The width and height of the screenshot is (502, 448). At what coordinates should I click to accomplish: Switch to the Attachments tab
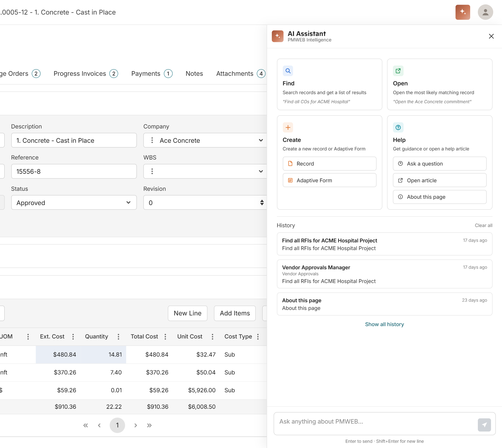(241, 74)
